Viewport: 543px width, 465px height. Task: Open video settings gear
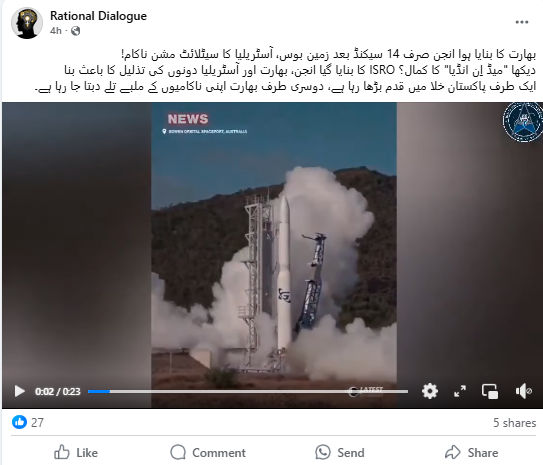[x=430, y=391]
